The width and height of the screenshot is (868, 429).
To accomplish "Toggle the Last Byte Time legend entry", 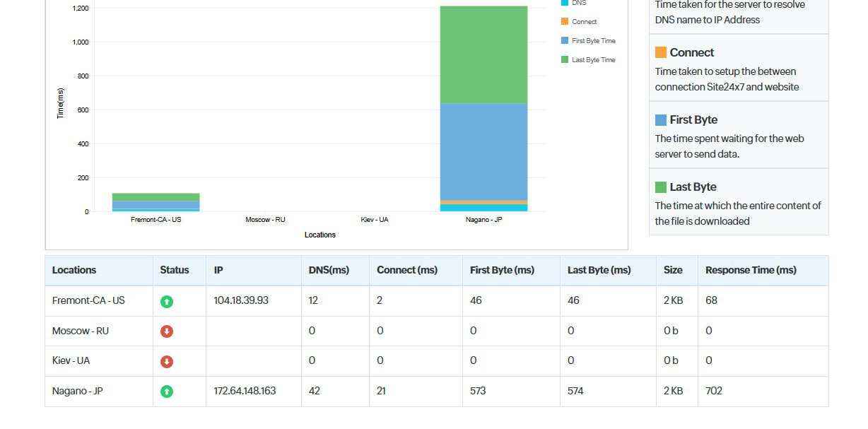I will point(588,60).
